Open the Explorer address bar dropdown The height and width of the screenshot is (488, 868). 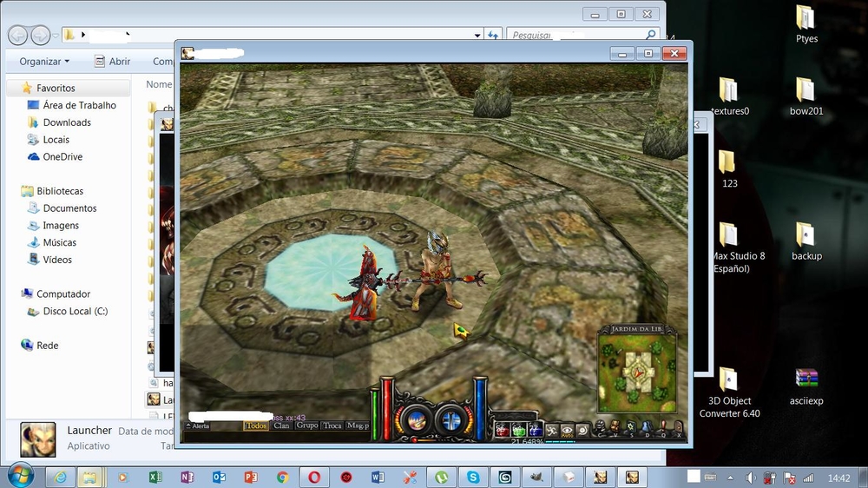477,36
